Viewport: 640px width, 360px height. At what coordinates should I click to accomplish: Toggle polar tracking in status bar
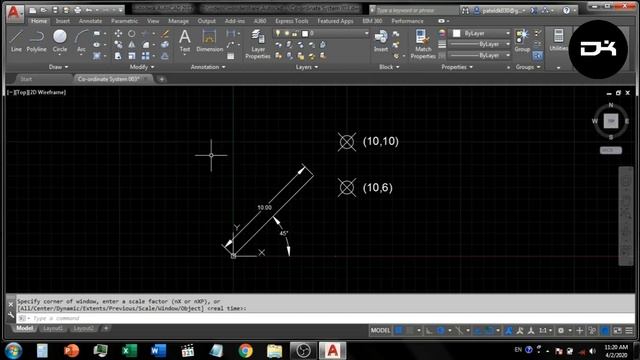[440, 331]
